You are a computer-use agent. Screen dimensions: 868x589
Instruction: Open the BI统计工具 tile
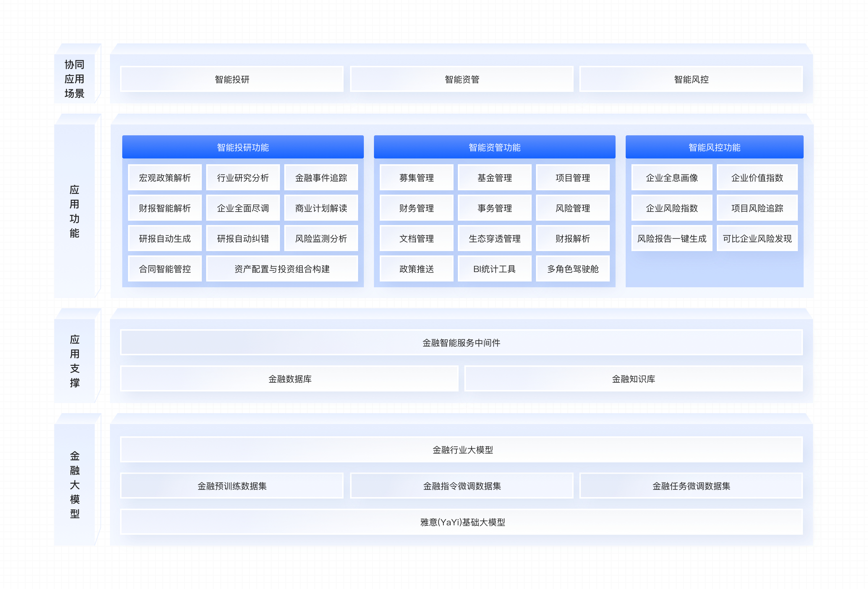494,269
